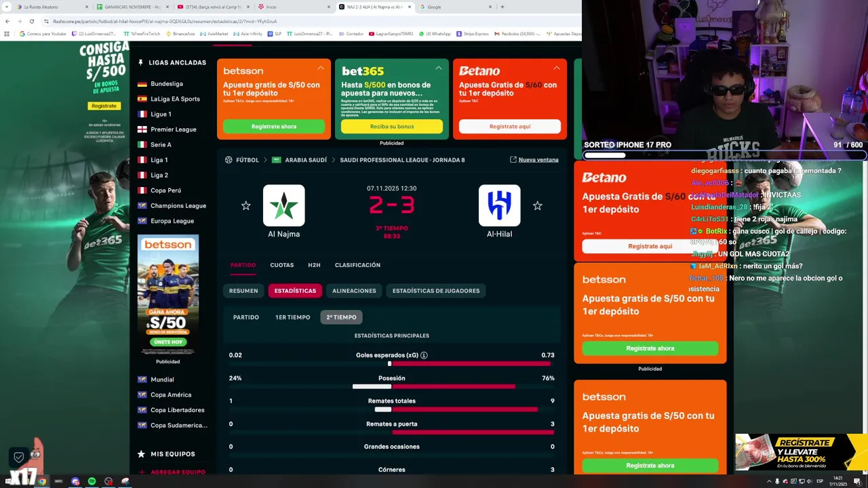Click Betano Regístrate aquí in top banner
868x488 pixels.
[x=510, y=127]
